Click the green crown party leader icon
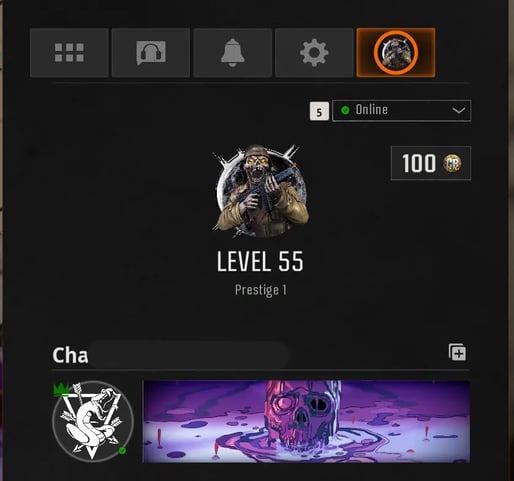The height and width of the screenshot is (481, 514). pos(61,389)
